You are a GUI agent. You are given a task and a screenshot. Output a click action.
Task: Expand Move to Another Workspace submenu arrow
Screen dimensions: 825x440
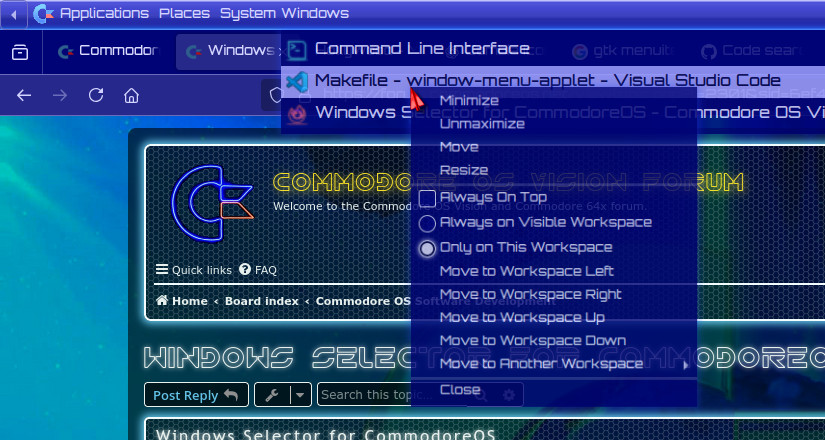[x=686, y=365]
